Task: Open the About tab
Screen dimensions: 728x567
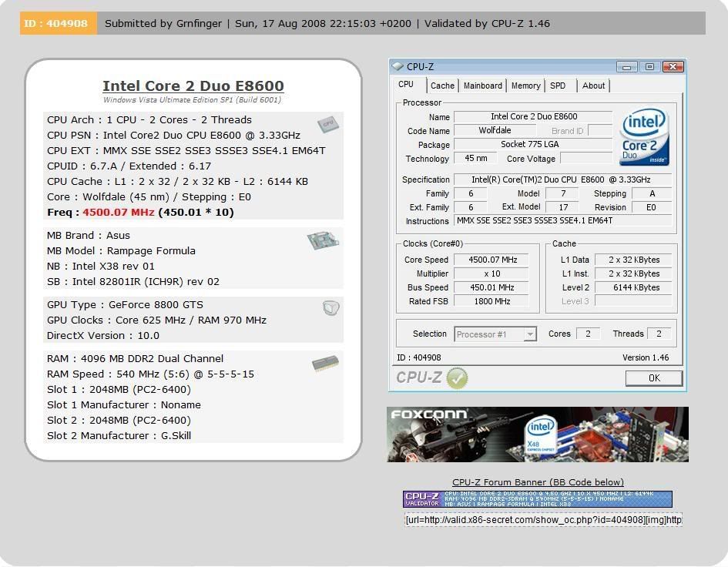Action: coord(593,86)
